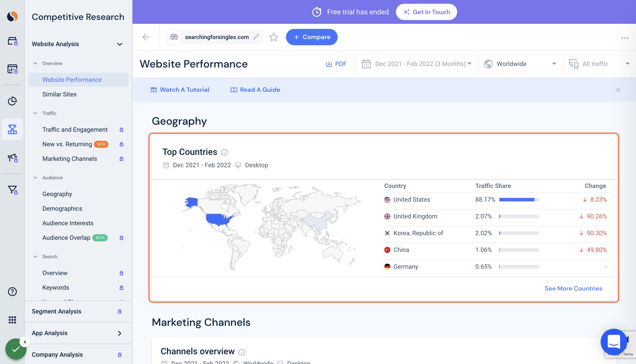Open the apps grid icon
636x364 pixels.
(x=12, y=320)
